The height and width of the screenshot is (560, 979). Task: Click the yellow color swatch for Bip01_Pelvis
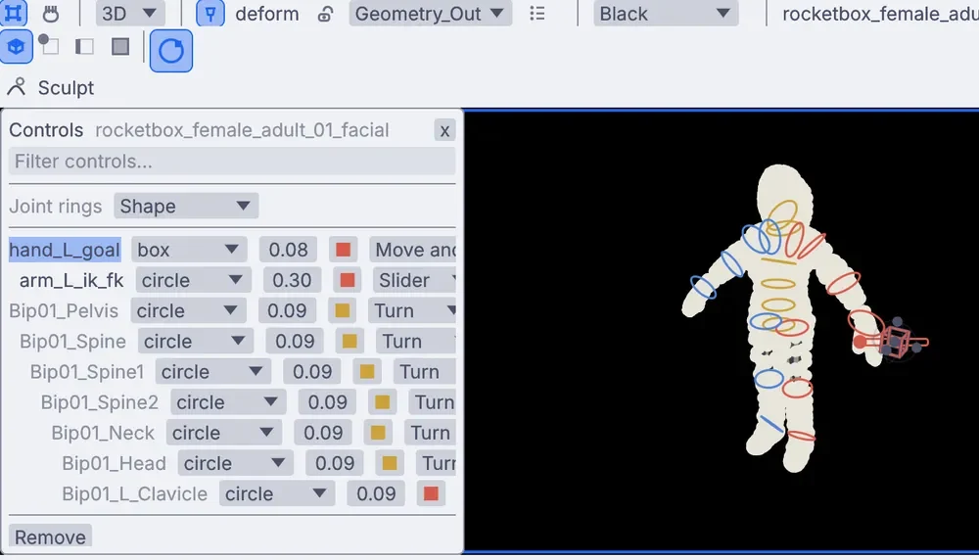click(x=342, y=311)
